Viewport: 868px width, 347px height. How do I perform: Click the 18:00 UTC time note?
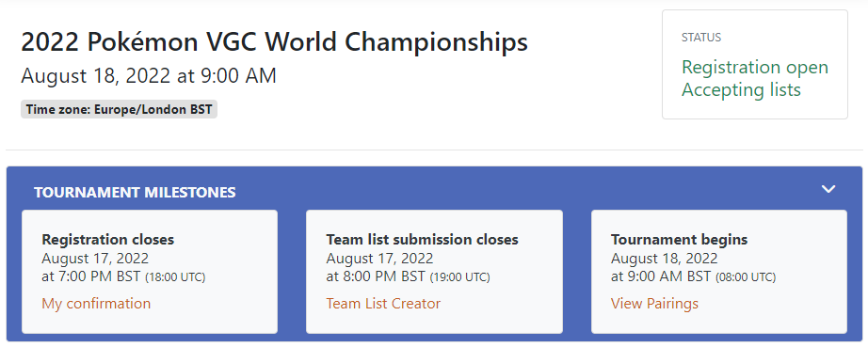175,277
